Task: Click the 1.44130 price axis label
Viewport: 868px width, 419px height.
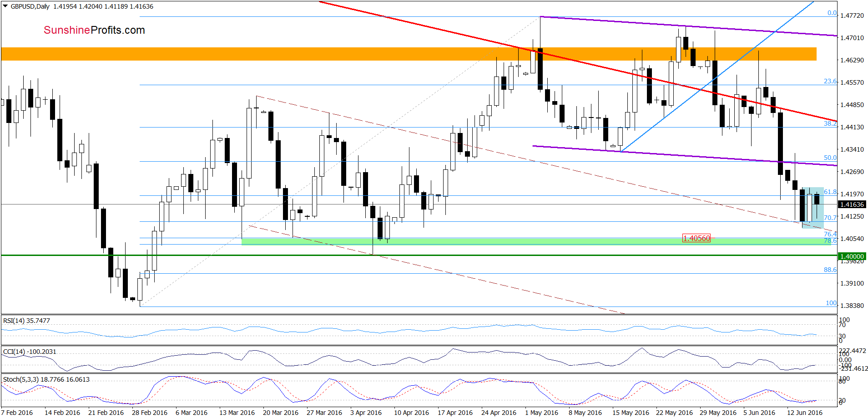Action: [852, 127]
